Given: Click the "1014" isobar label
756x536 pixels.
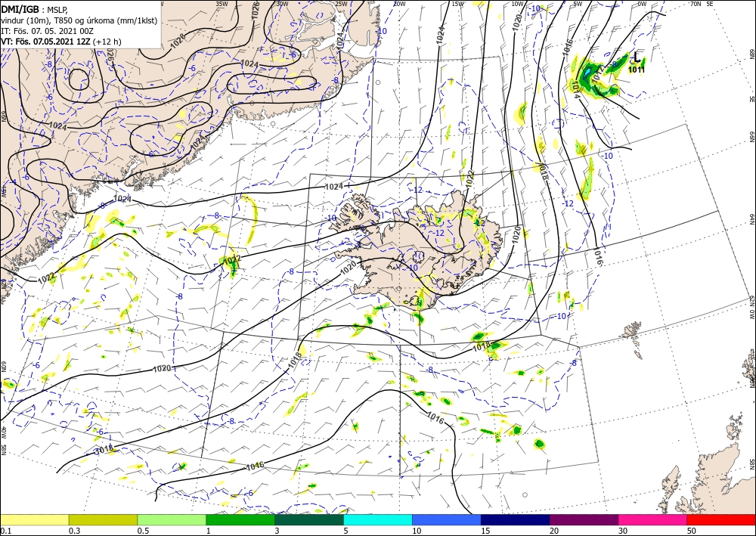Looking at the screenshot, I should pos(575,88).
